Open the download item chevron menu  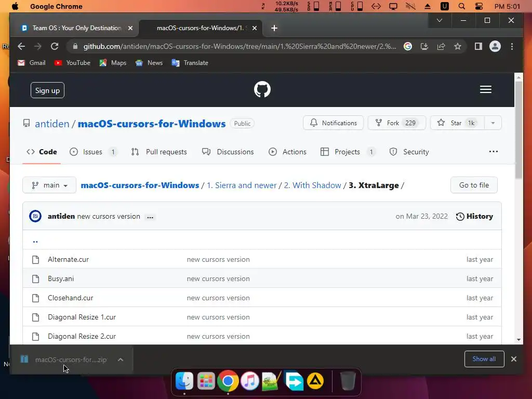[121, 360]
